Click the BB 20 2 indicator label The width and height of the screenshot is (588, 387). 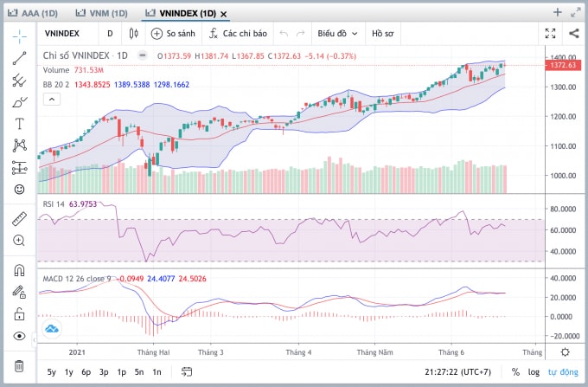(x=56, y=85)
